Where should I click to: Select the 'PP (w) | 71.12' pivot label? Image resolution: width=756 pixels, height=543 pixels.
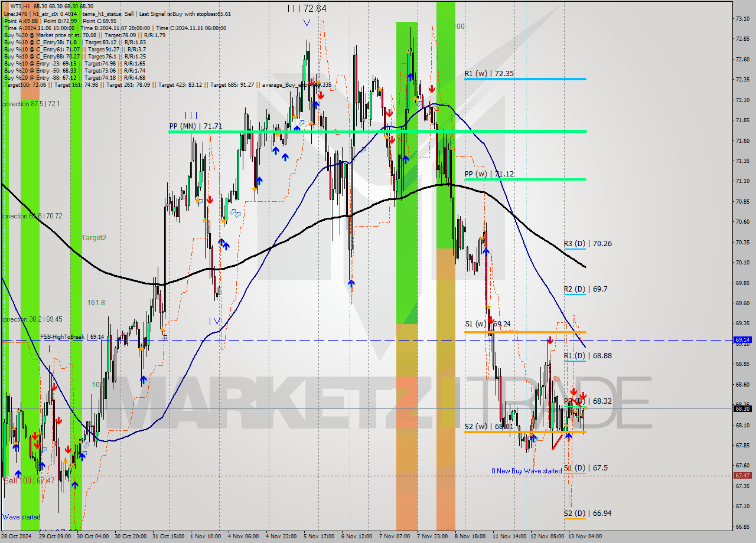point(489,174)
